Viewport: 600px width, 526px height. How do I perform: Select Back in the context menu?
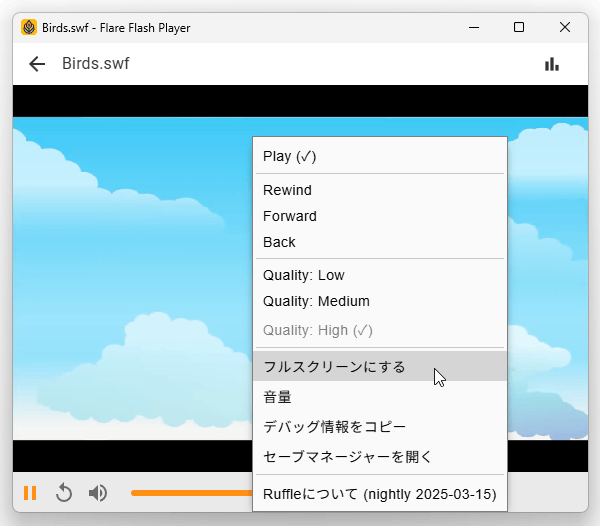pos(380,242)
